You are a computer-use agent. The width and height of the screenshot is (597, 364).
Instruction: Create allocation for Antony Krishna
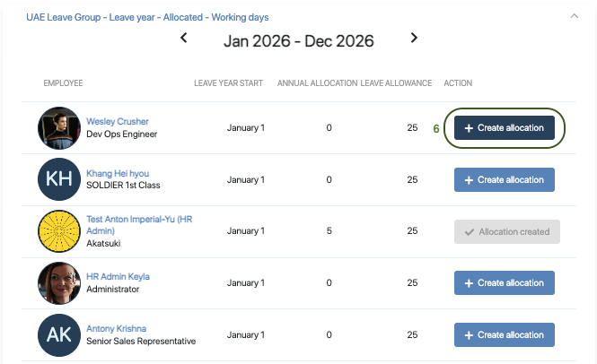click(504, 334)
